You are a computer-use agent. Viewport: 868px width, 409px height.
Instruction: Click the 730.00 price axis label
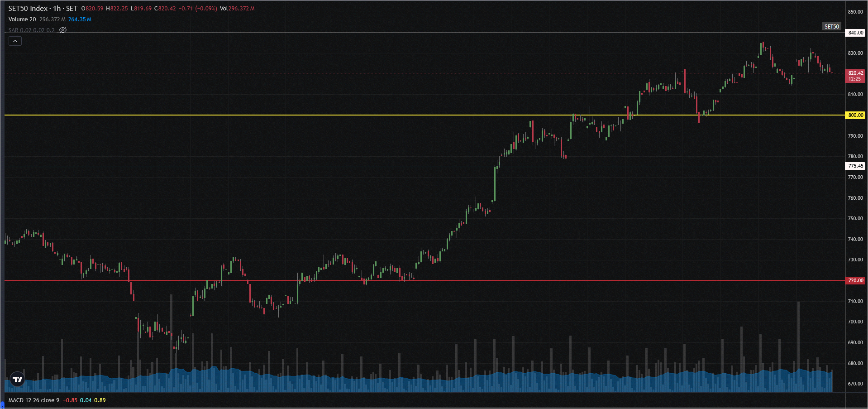(x=855, y=260)
